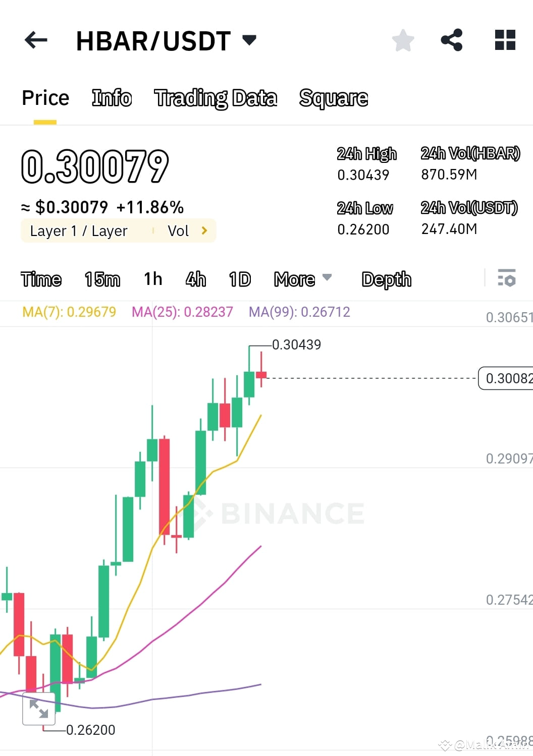This screenshot has width=533, height=756.
Task: Toggle the 15m candle interval
Action: [x=102, y=279]
